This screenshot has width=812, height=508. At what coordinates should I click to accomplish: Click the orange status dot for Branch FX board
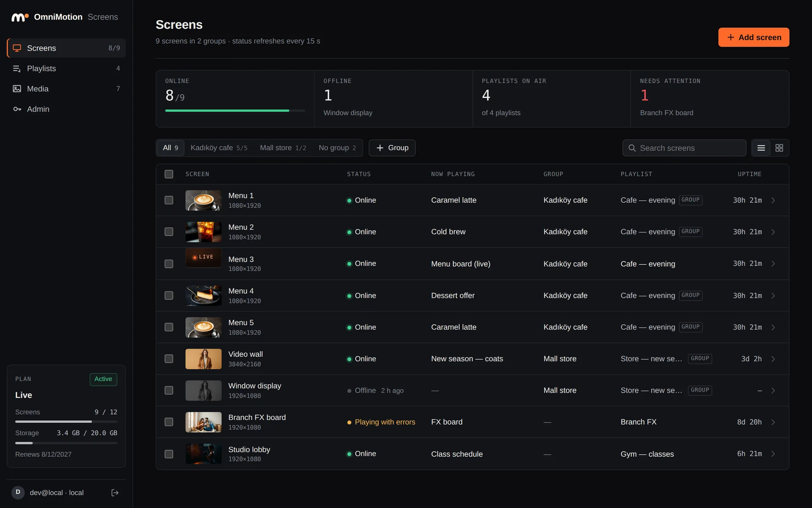(349, 422)
